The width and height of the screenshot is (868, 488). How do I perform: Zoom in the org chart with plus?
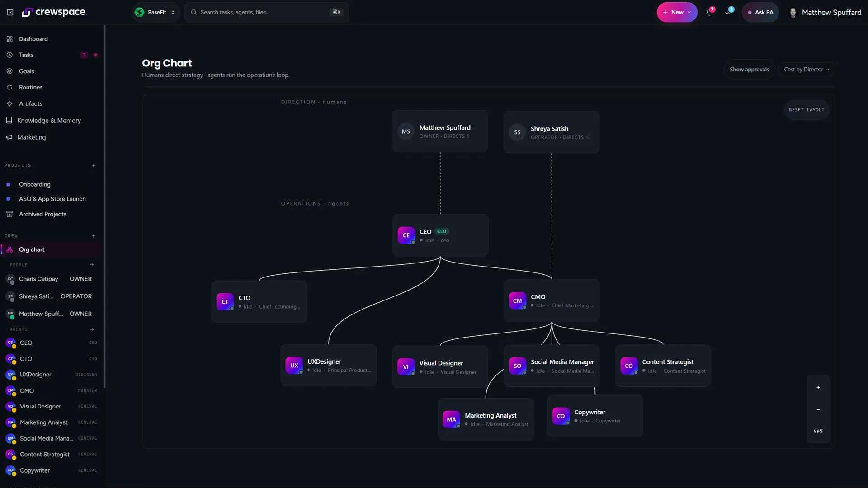[x=818, y=388]
